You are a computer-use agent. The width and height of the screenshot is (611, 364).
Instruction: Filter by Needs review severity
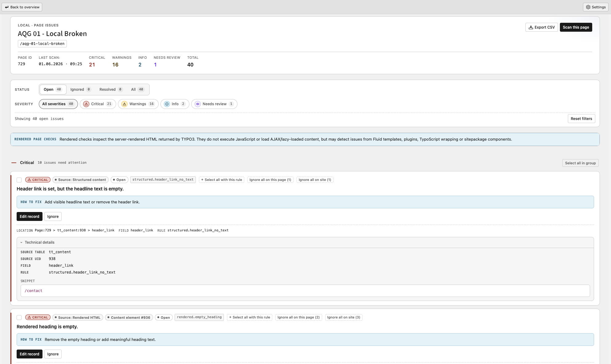pos(214,104)
